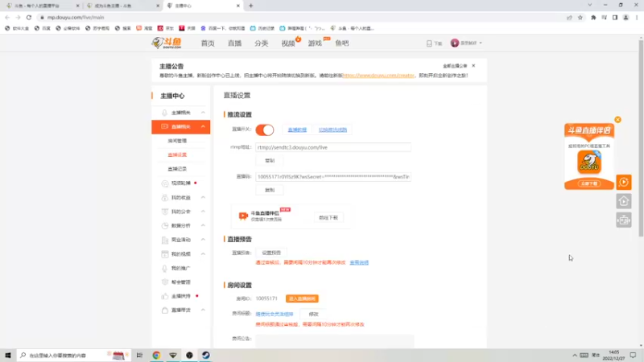This screenshot has height=362, width=644.
Task: Click the 视频轮播 sidebar icon
Action: pyautogui.click(x=165, y=183)
